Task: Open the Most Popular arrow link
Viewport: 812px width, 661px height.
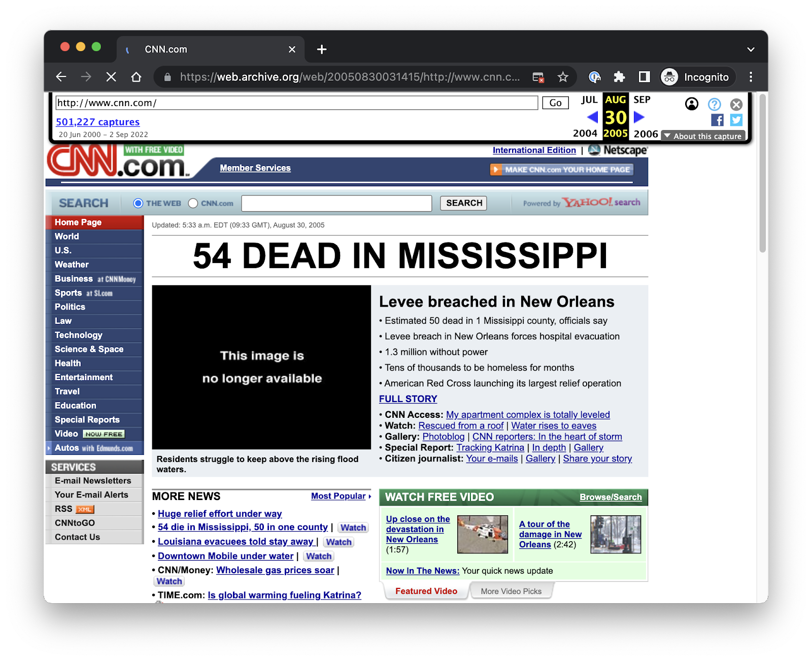Action: [341, 496]
